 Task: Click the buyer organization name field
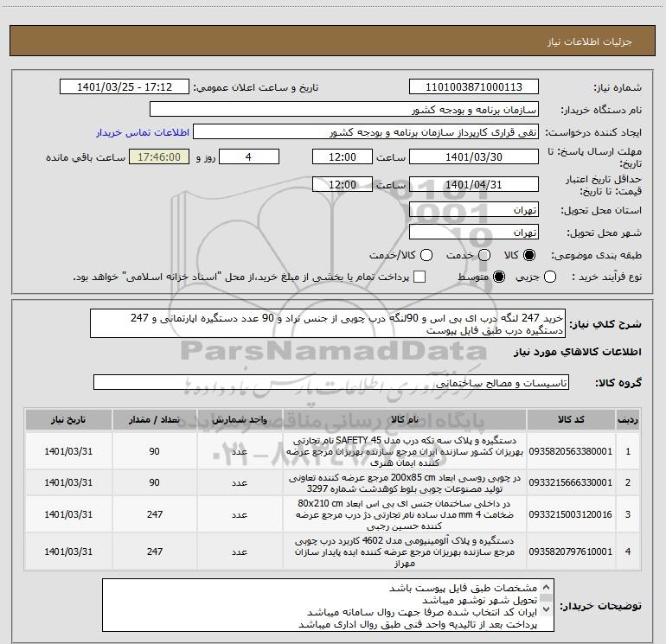click(x=344, y=110)
